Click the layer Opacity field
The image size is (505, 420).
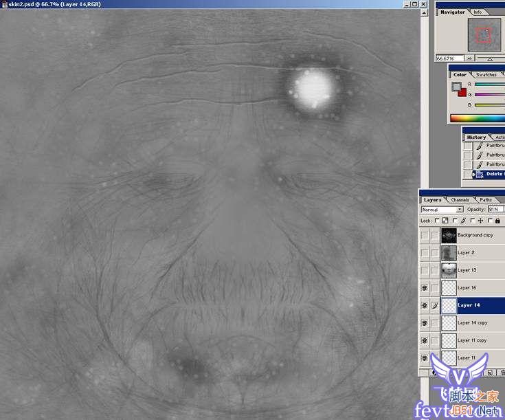tap(495, 210)
